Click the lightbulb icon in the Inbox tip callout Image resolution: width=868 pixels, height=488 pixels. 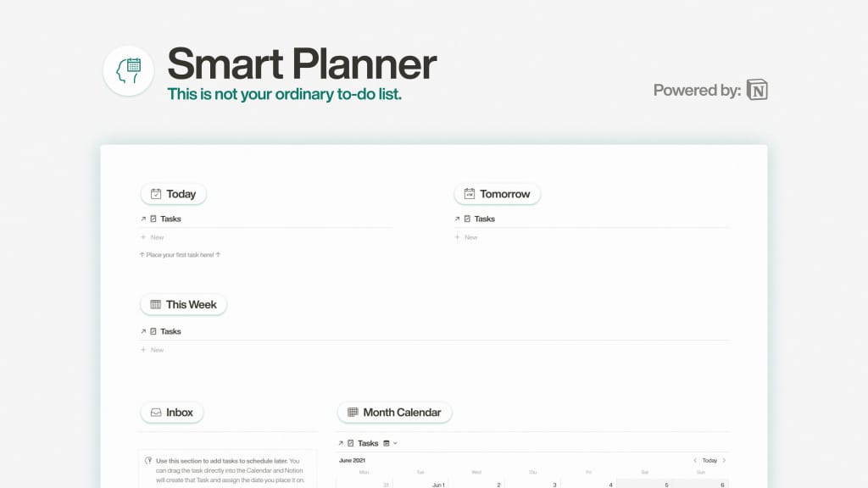[x=148, y=459]
